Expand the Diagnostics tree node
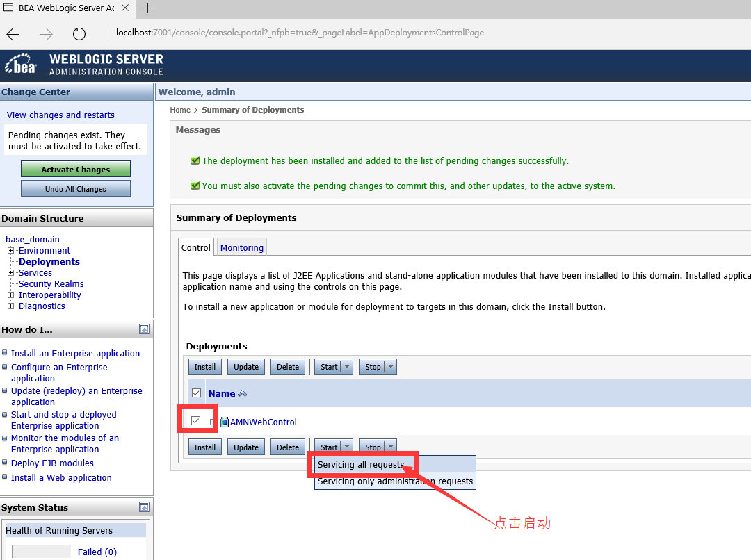The image size is (751, 560). [x=10, y=306]
